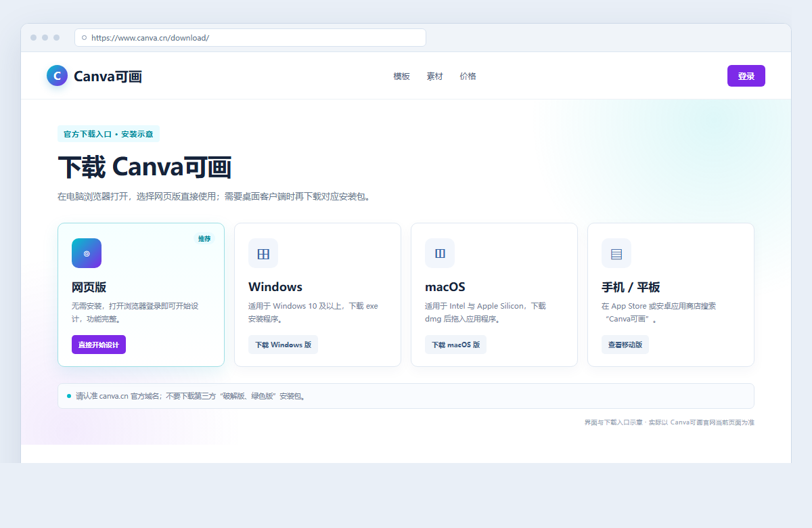Image resolution: width=812 pixels, height=528 pixels.
Task: Open the 模板 menu item
Action: coord(402,76)
